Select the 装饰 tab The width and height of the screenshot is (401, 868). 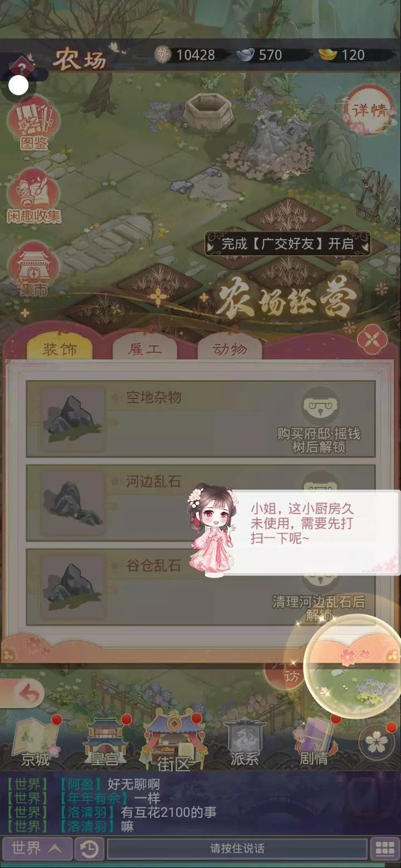click(60, 349)
